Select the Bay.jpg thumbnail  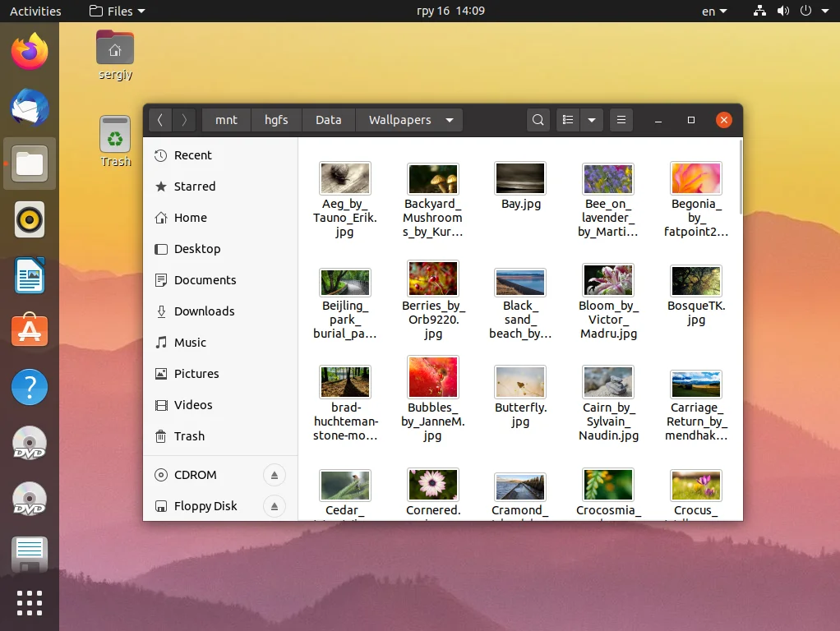[x=520, y=179]
